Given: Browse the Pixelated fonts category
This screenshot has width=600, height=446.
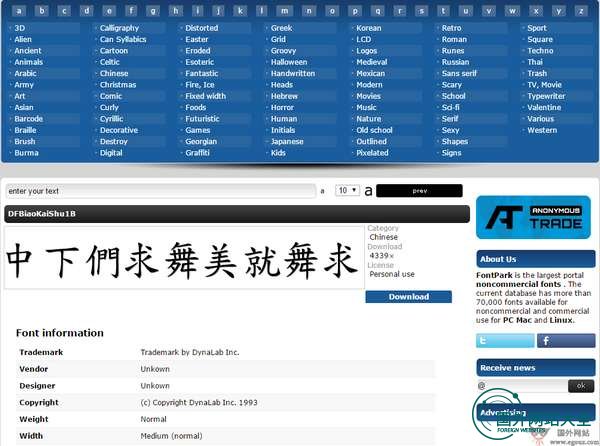Looking at the screenshot, I should pyautogui.click(x=372, y=153).
